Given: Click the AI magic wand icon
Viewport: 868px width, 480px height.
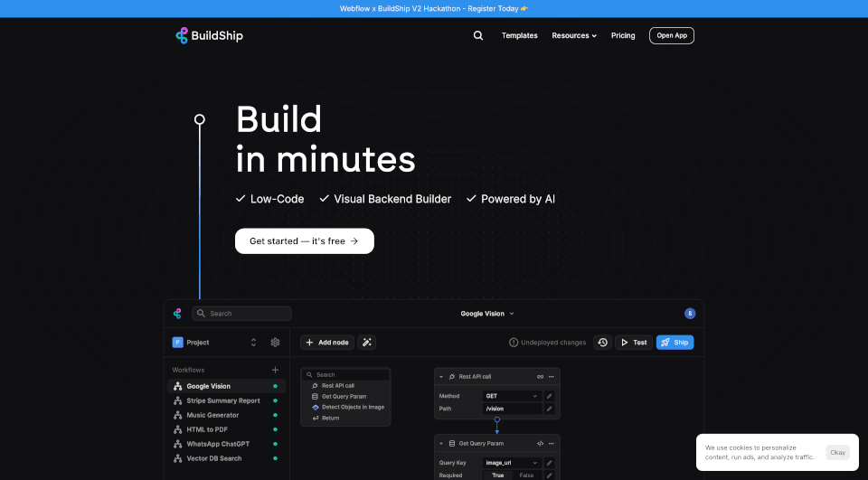Looking at the screenshot, I should (366, 343).
